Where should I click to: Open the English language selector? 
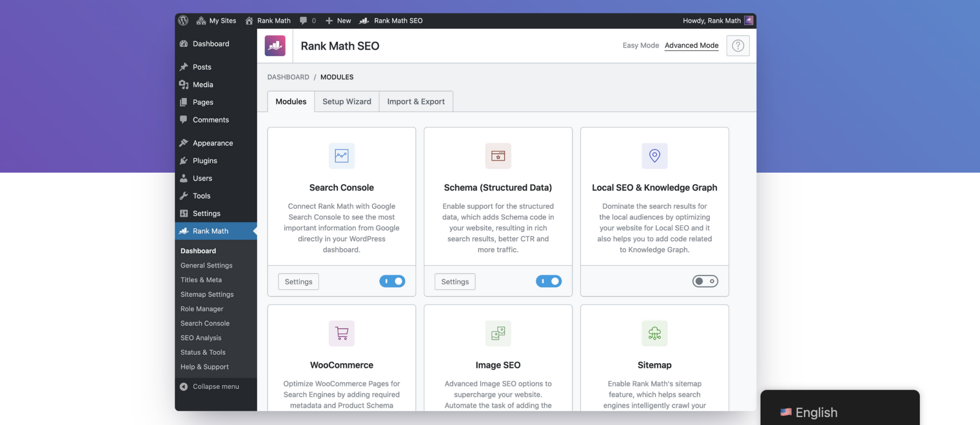tap(809, 412)
